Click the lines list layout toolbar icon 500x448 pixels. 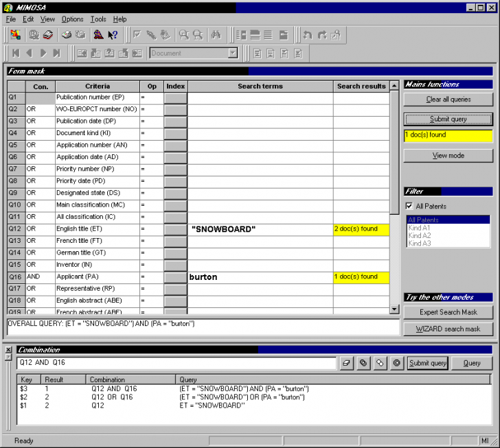click(x=268, y=35)
